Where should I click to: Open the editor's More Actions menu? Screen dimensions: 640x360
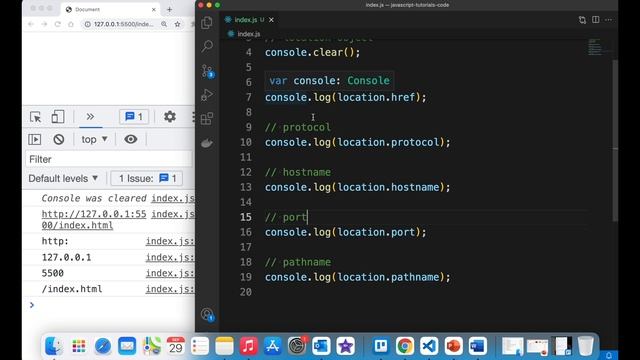click(x=609, y=20)
